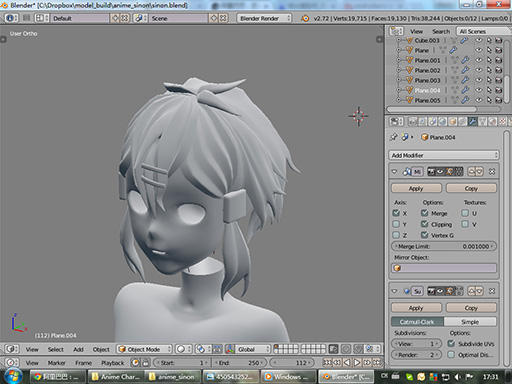512x384 pixels.
Task: Open the 3D viewport Add menu
Action: coord(78,349)
